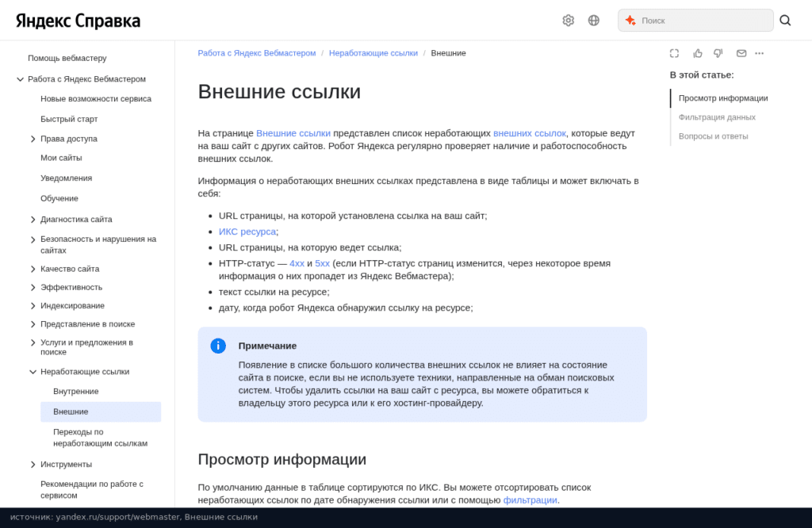Open Новые возможности сервиса page
812x528 pixels.
click(96, 99)
